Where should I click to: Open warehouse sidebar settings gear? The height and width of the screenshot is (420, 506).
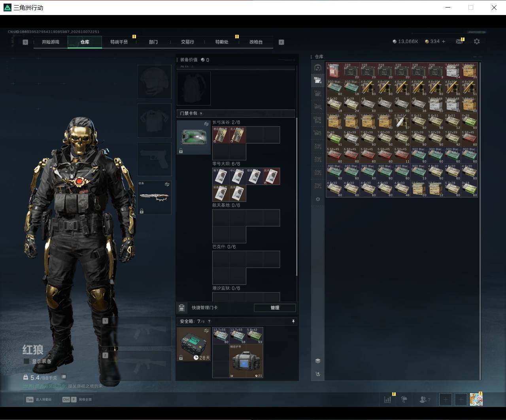point(317,199)
